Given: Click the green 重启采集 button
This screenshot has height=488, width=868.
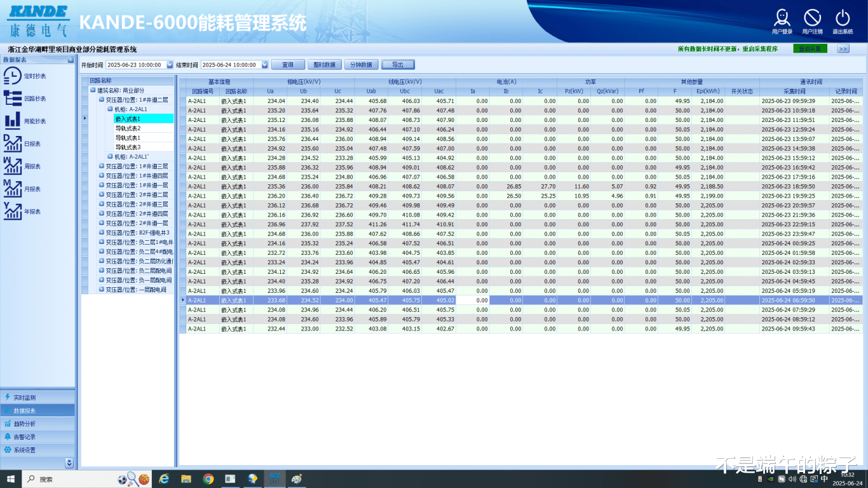Looking at the screenshot, I should coord(810,48).
